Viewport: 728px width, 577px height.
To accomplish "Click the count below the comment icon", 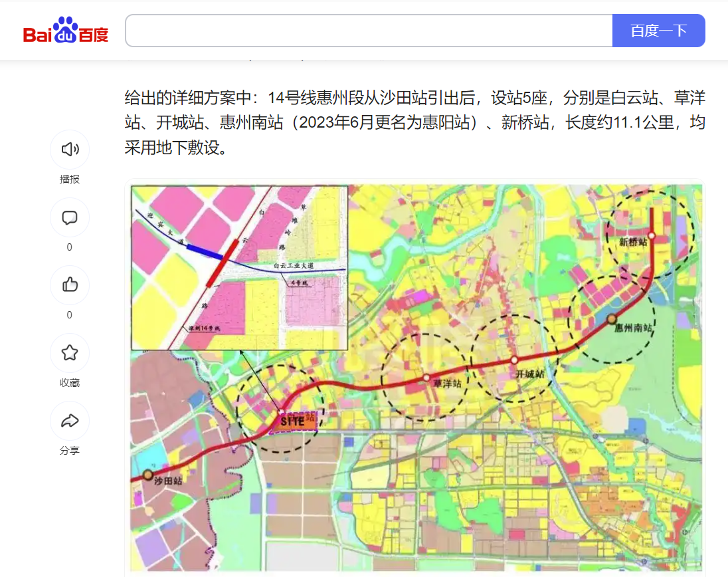I will 70,247.
